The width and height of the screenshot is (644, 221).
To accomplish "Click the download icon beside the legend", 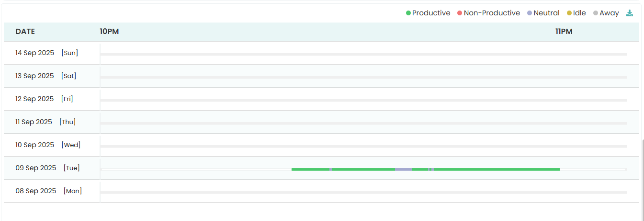I will 630,13.
